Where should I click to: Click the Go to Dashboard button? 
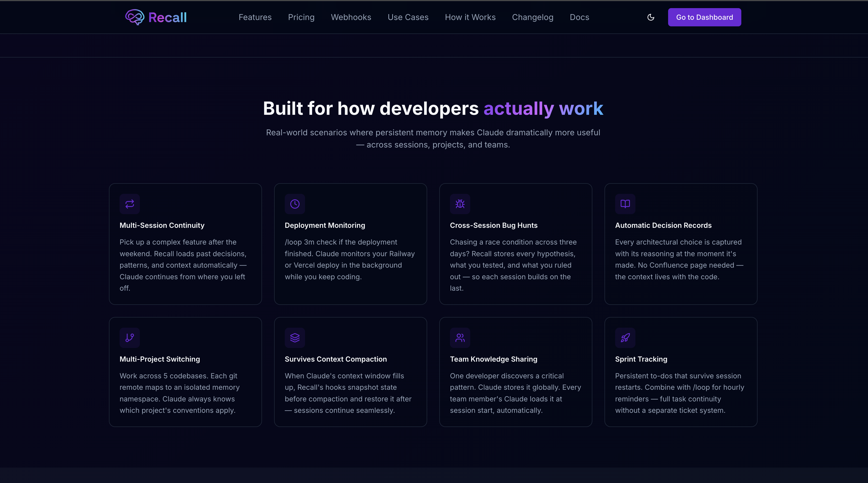point(704,17)
